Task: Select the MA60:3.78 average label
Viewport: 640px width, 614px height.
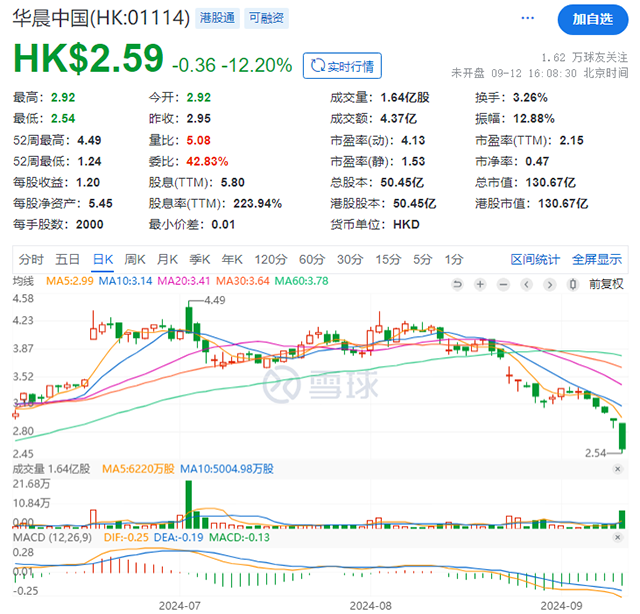Action: coord(301,281)
